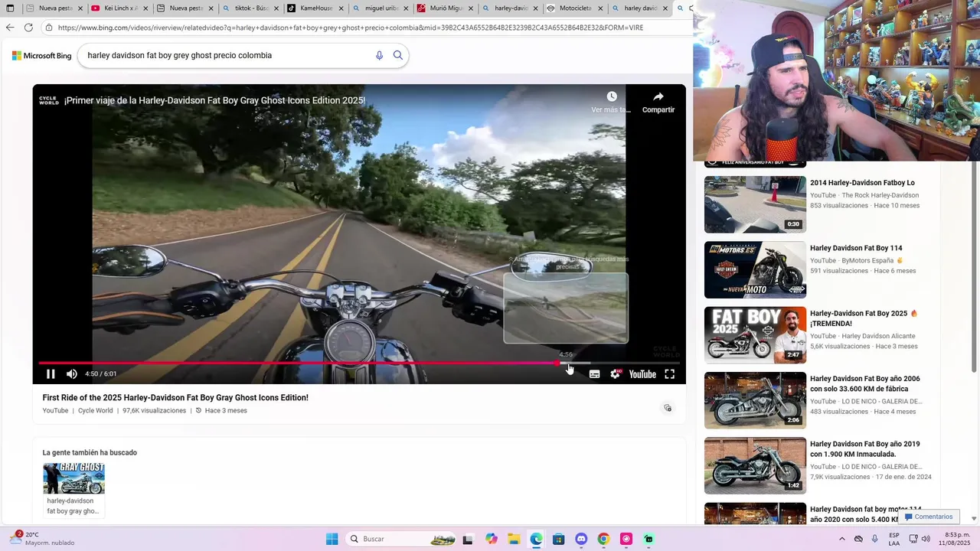Close the Kei Linch tab
This screenshot has width=980, height=551.
(x=145, y=8)
